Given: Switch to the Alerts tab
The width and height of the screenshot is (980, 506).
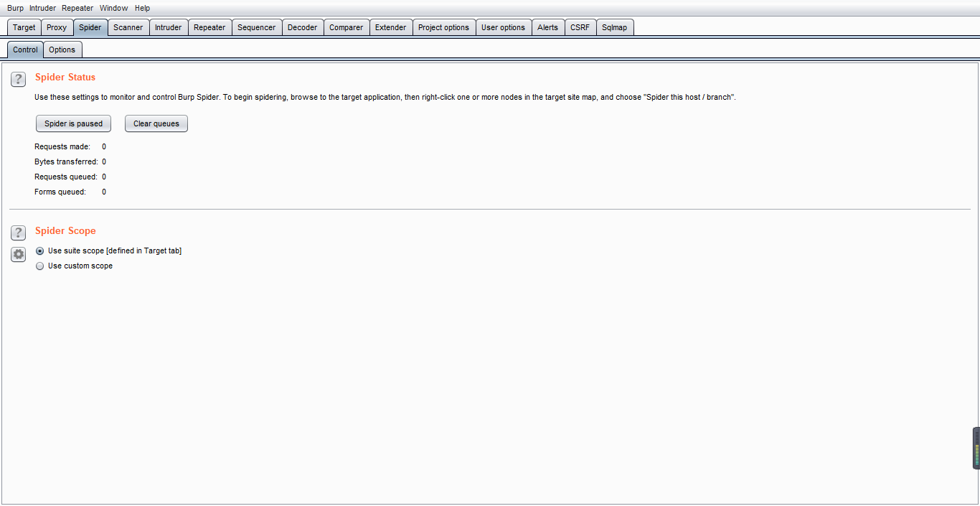Looking at the screenshot, I should [548, 27].
